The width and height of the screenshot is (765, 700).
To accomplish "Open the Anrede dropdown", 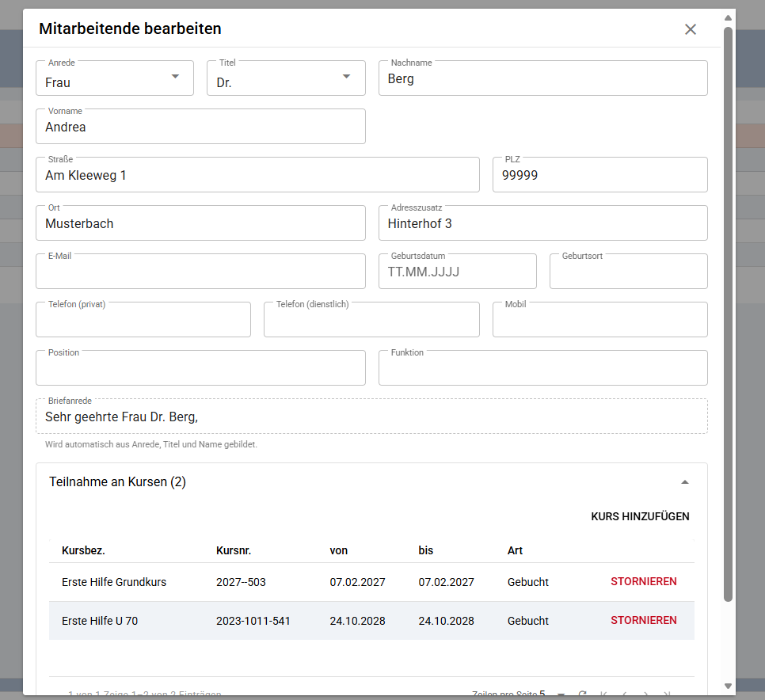I will (115, 78).
